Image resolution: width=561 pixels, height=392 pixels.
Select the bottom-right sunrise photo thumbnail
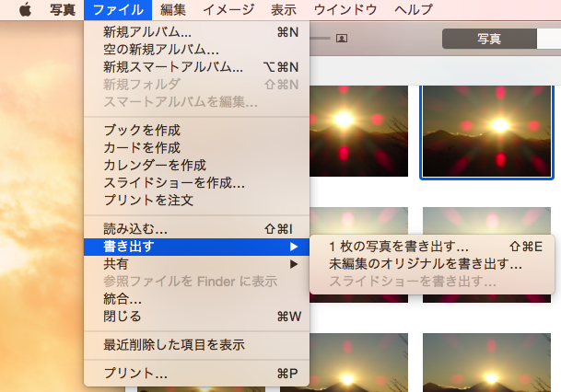[x=486, y=363]
